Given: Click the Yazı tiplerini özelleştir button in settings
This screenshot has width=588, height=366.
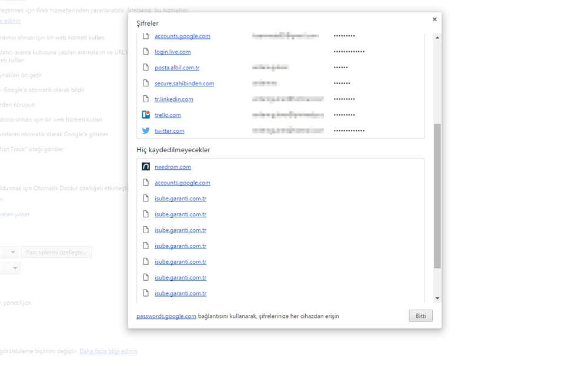Looking at the screenshot, I should pyautogui.click(x=56, y=252).
